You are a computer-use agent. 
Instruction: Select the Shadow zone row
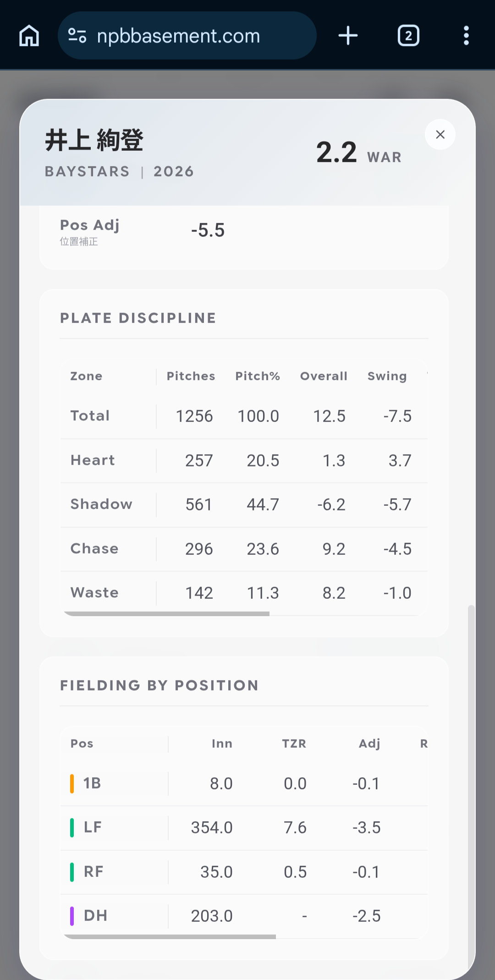[244, 504]
